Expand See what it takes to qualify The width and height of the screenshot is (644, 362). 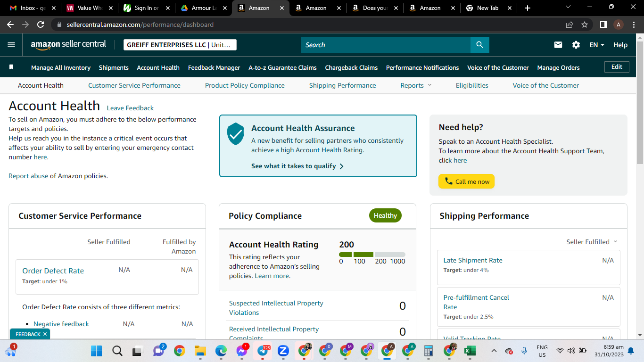point(297,166)
